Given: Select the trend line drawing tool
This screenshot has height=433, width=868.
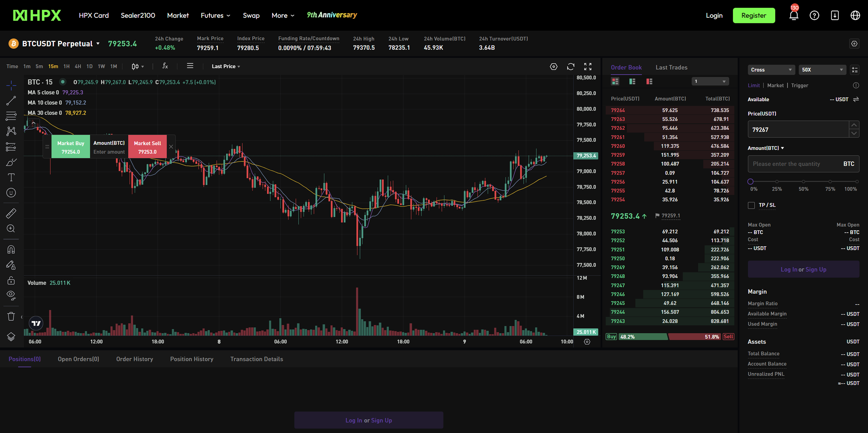Looking at the screenshot, I should [11, 100].
